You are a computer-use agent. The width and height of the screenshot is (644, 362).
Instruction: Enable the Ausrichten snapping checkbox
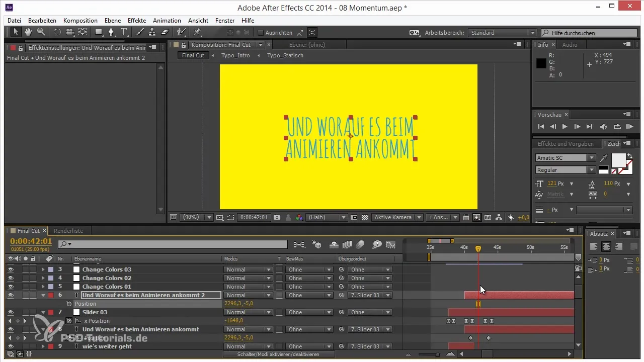point(261,33)
